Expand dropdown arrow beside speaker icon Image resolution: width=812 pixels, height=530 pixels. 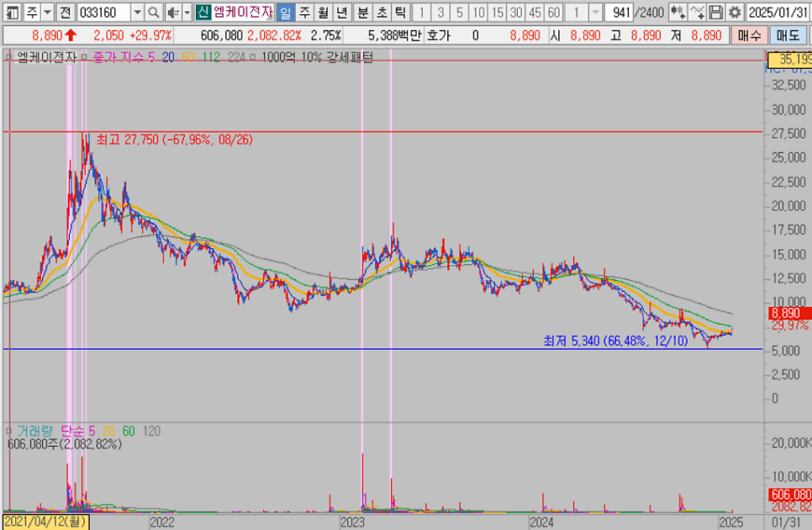187,12
